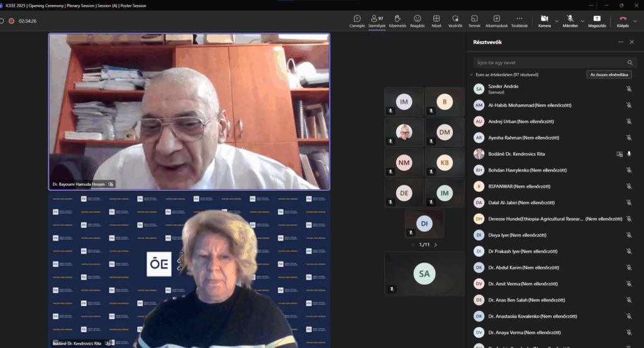Toggle the Kamera on or off
This screenshot has height=348, width=644.
pos(544,19)
